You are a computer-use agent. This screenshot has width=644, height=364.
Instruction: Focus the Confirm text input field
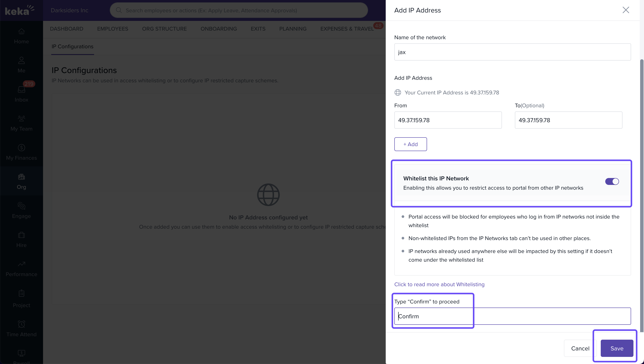pos(512,316)
